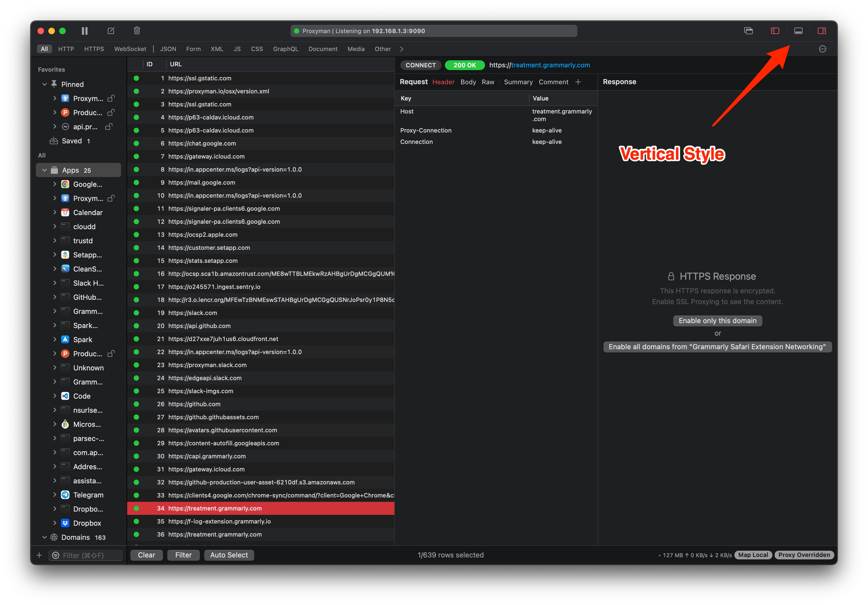Switch to the WebSocket filter tab
The width and height of the screenshot is (868, 605).
[x=130, y=49]
